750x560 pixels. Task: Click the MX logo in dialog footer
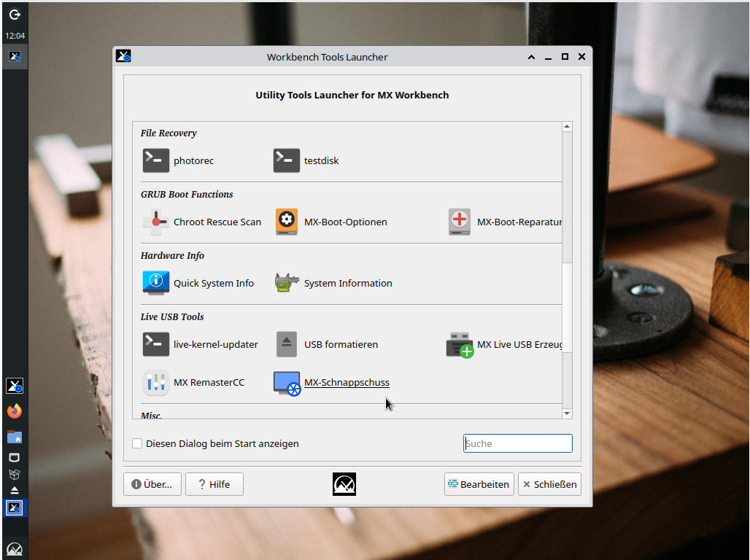tap(344, 484)
